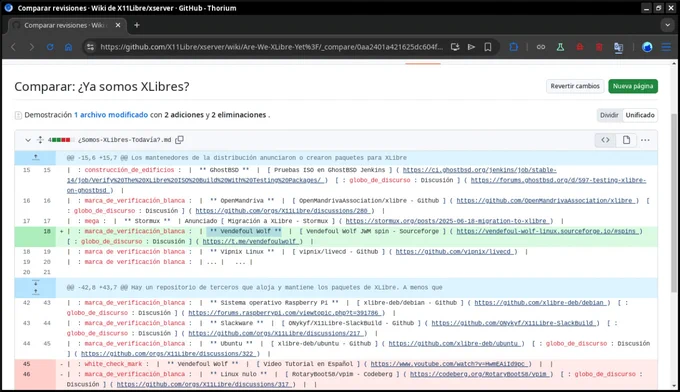Click the red lock extension icon
The image size is (680, 392).
click(x=580, y=47)
